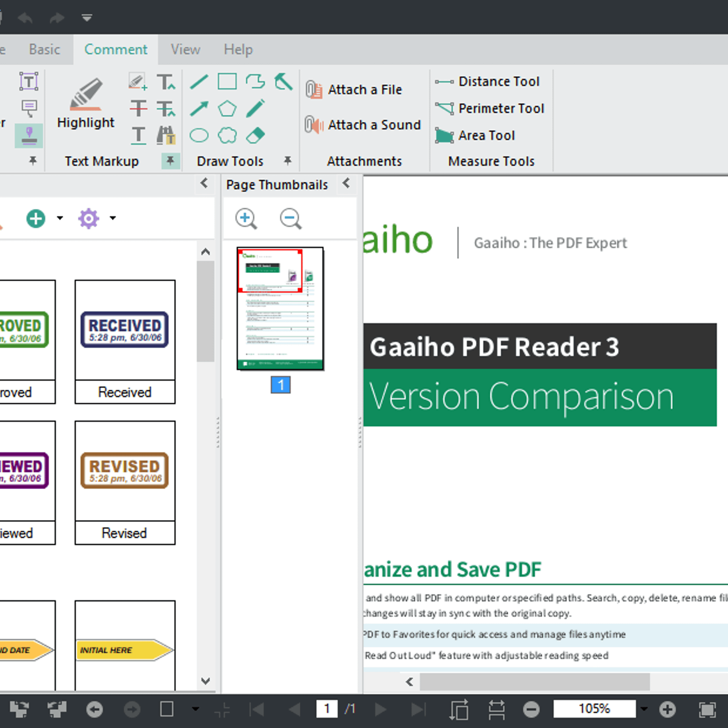Click the large Highlight marker tool

pos(86,103)
